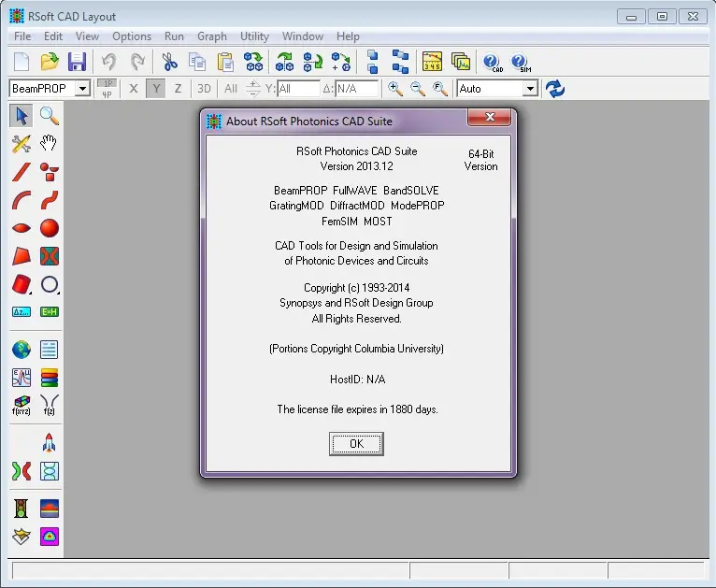Click the Redo arrow icon
The width and height of the screenshot is (716, 588).
tap(137, 62)
